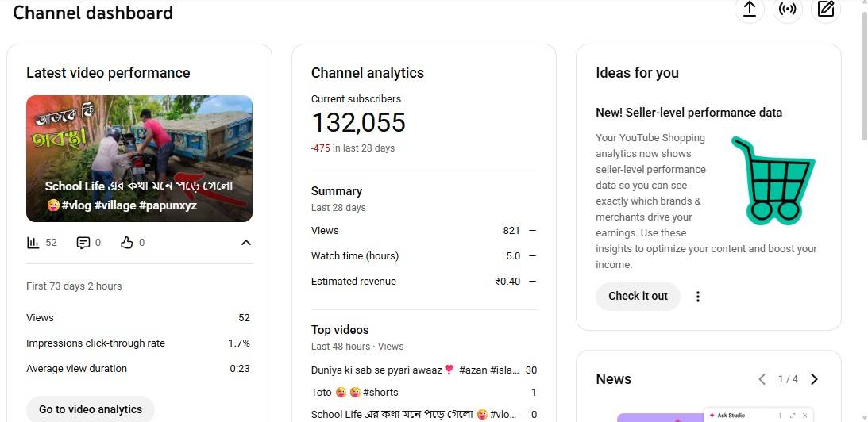The width and height of the screenshot is (868, 422).
Task: Open three-dot menu beside Check it out
Action: [x=698, y=297]
